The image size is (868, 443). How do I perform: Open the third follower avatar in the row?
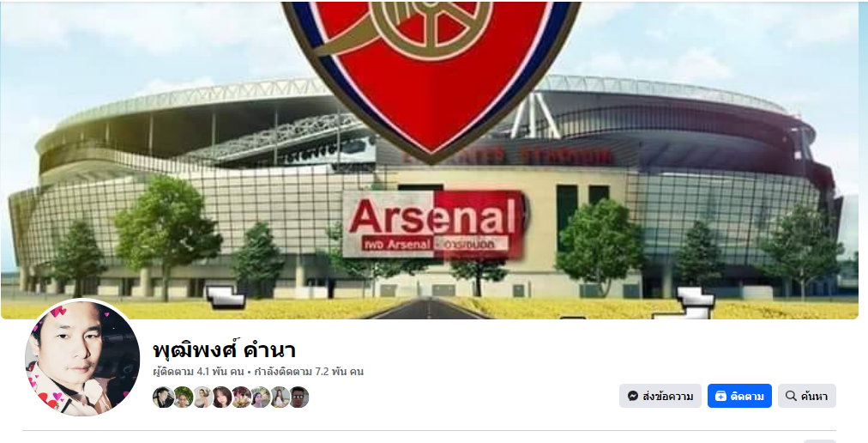(x=202, y=397)
